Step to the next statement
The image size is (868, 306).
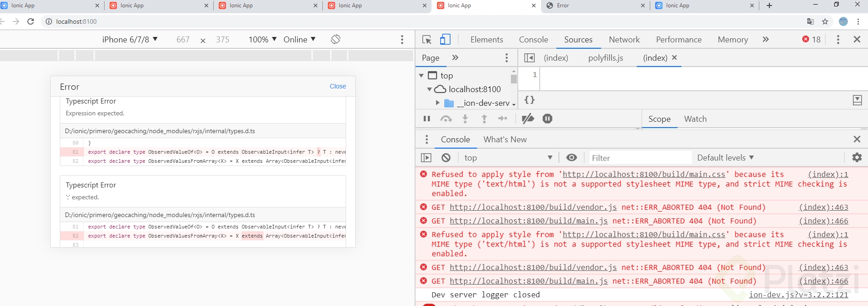click(x=503, y=119)
